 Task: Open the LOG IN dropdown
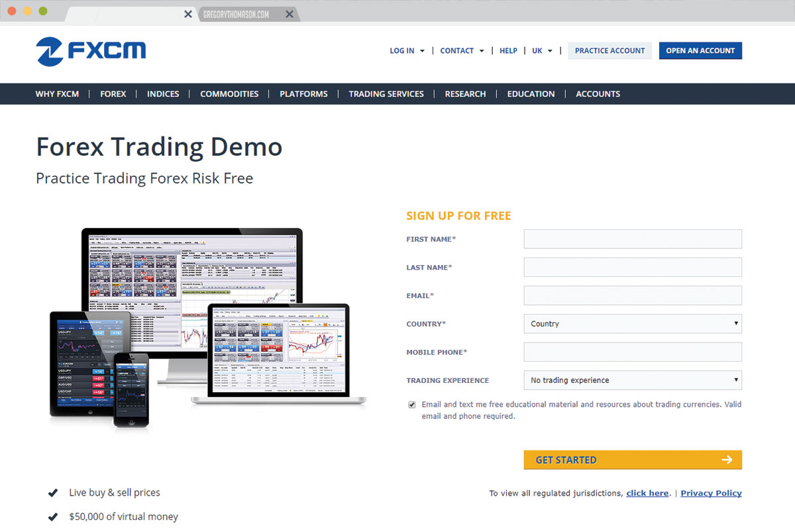tap(407, 51)
